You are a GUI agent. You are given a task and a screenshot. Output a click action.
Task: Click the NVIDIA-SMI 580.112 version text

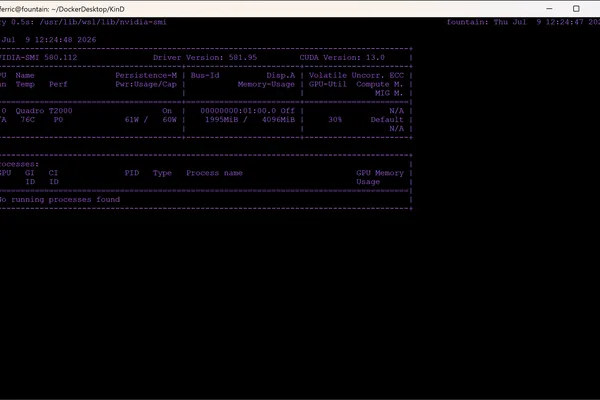38,57
